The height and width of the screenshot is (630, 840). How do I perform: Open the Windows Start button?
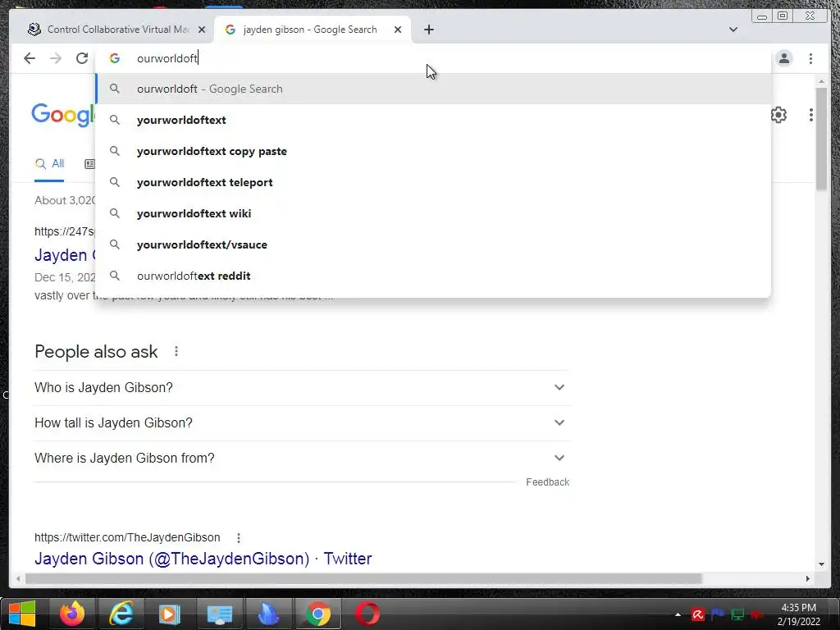[22, 614]
